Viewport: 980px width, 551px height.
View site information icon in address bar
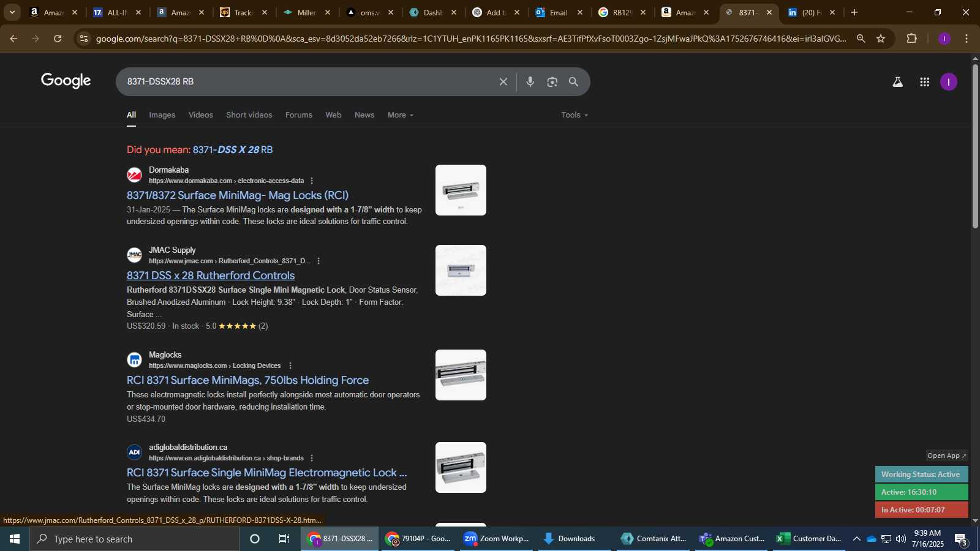pos(84,39)
